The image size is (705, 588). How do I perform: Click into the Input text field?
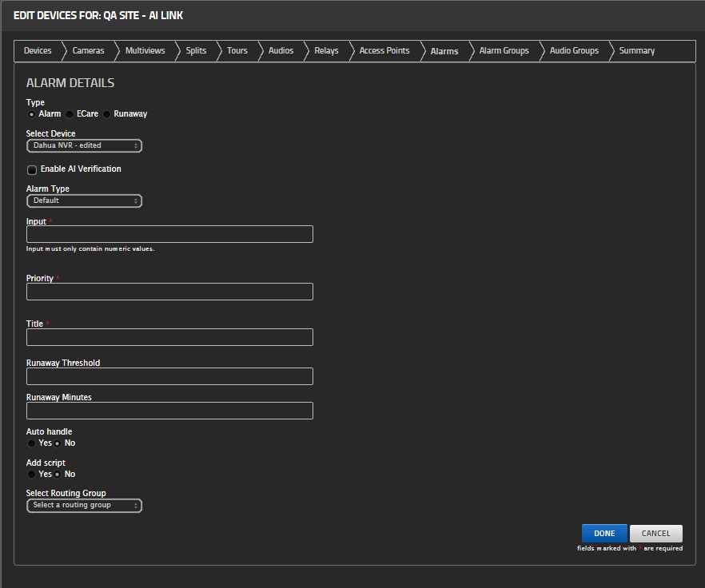point(169,234)
